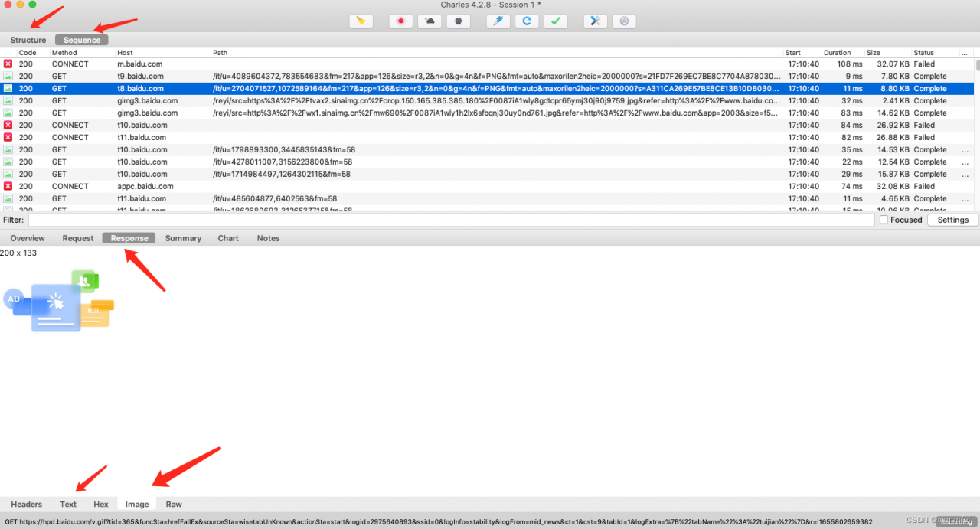Show the response as Text
980x529 pixels.
point(68,505)
